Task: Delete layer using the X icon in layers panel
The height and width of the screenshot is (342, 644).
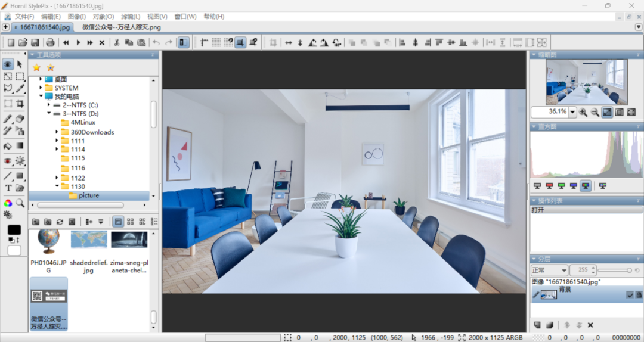Action: pos(590,325)
